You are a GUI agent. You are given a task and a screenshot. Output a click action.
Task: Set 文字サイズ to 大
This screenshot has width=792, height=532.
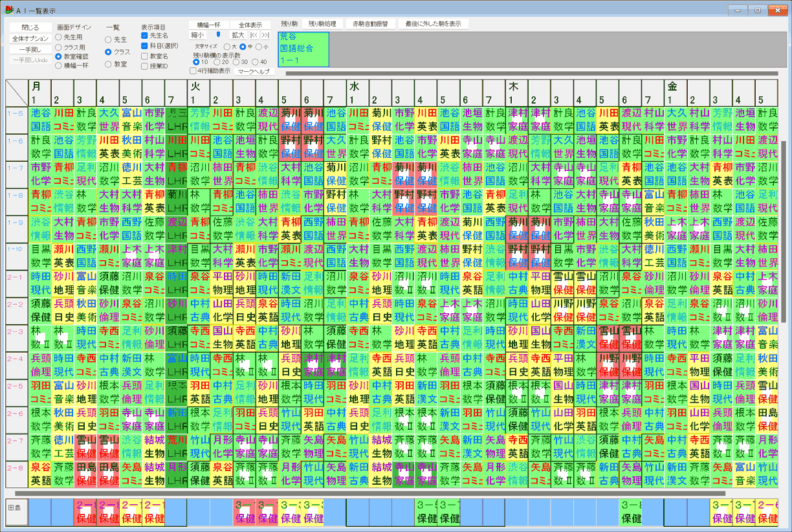pyautogui.click(x=230, y=47)
